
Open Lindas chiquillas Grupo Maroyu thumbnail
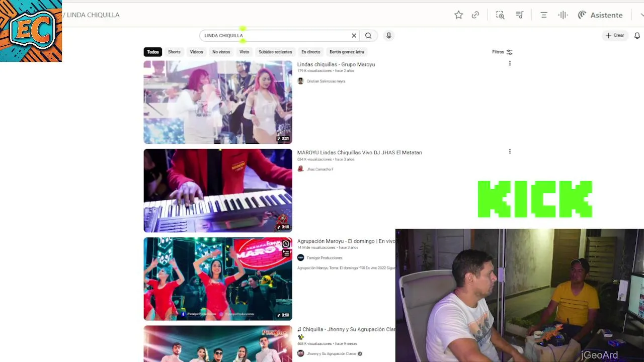(x=218, y=102)
